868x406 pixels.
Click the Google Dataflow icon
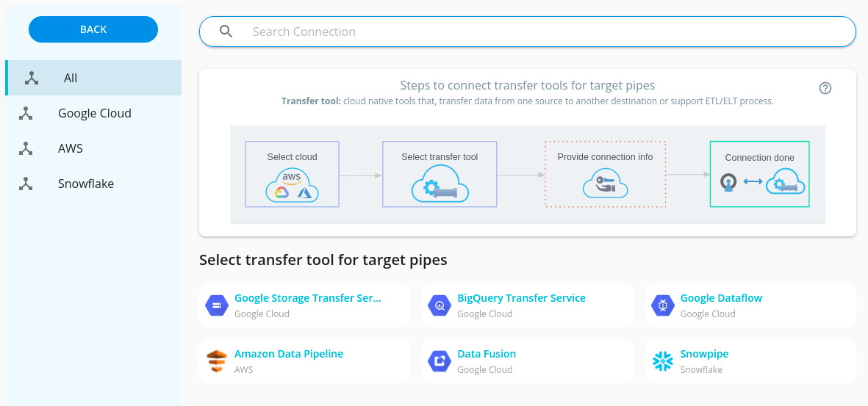(x=662, y=305)
